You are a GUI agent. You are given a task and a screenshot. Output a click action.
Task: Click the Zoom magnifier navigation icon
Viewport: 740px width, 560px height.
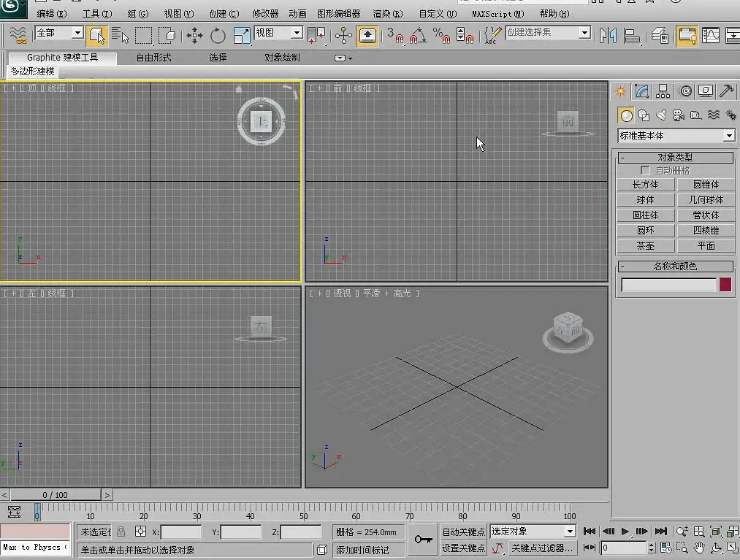tap(682, 532)
